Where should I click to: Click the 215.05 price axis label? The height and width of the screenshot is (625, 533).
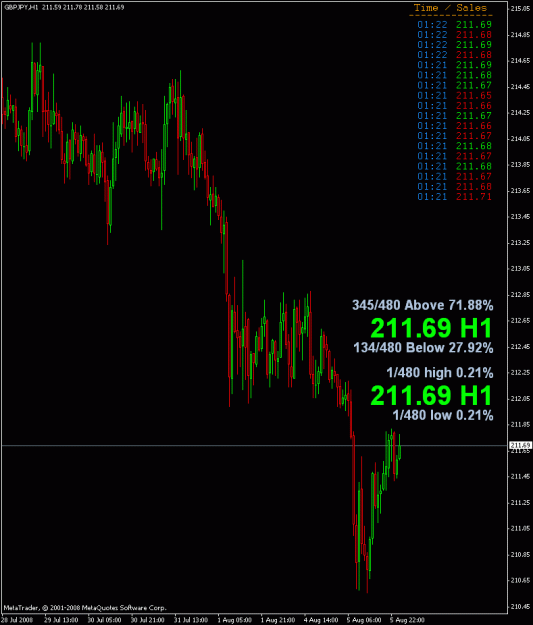click(521, 9)
